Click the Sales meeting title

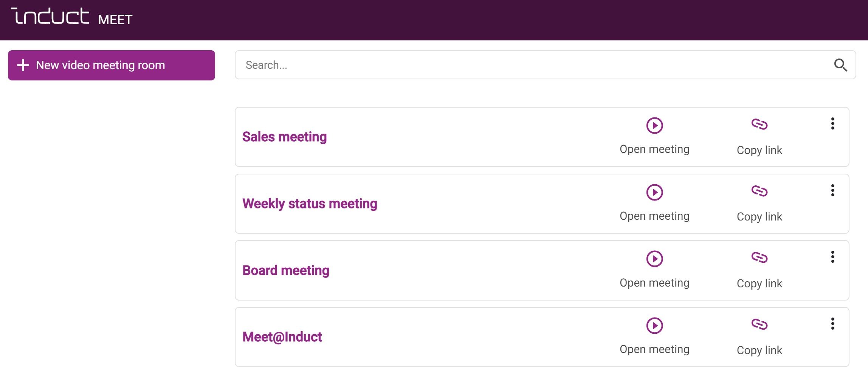coord(284,137)
